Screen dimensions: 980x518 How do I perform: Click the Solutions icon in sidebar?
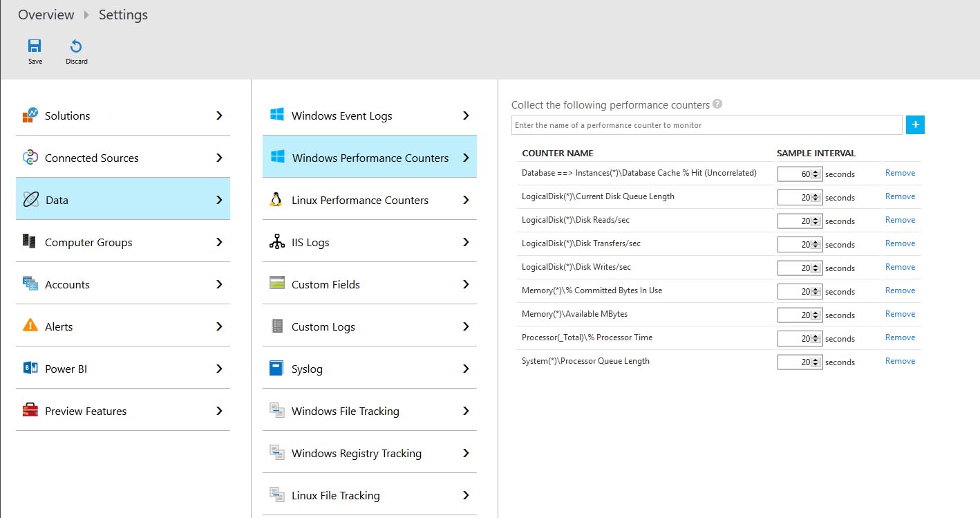tap(30, 115)
